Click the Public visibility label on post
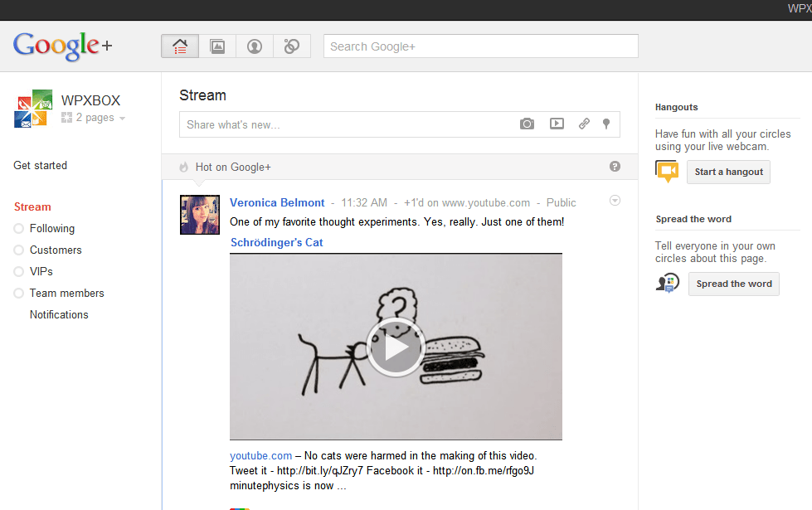The height and width of the screenshot is (510, 812). [x=562, y=202]
